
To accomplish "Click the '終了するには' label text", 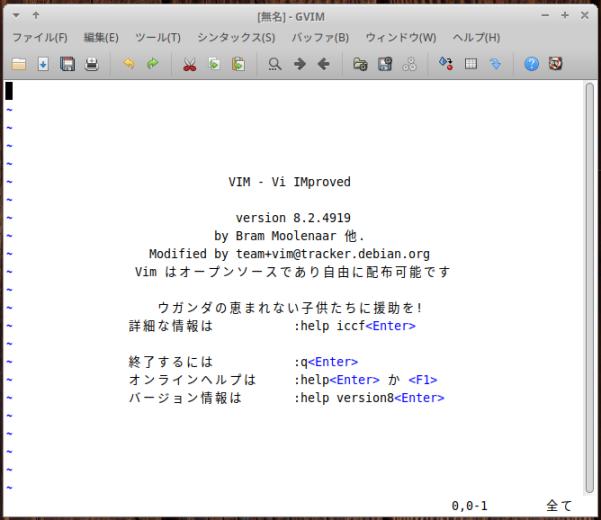I will 171,362.
